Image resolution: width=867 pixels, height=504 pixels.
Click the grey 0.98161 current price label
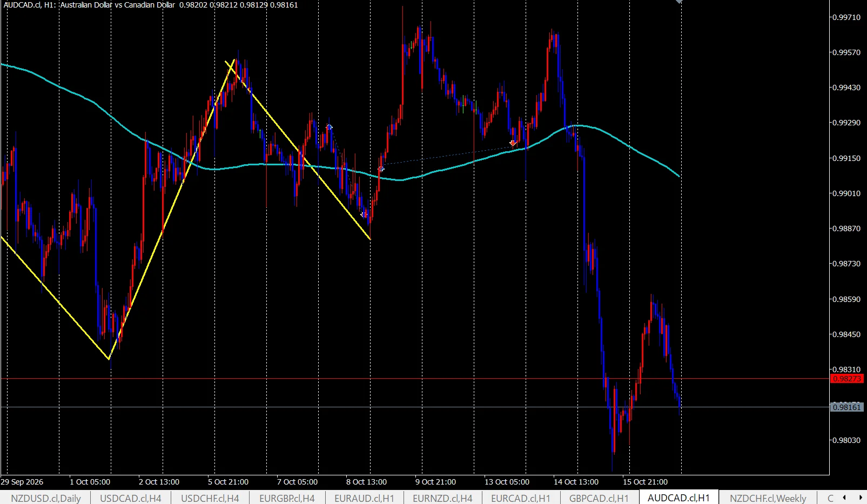(x=847, y=407)
